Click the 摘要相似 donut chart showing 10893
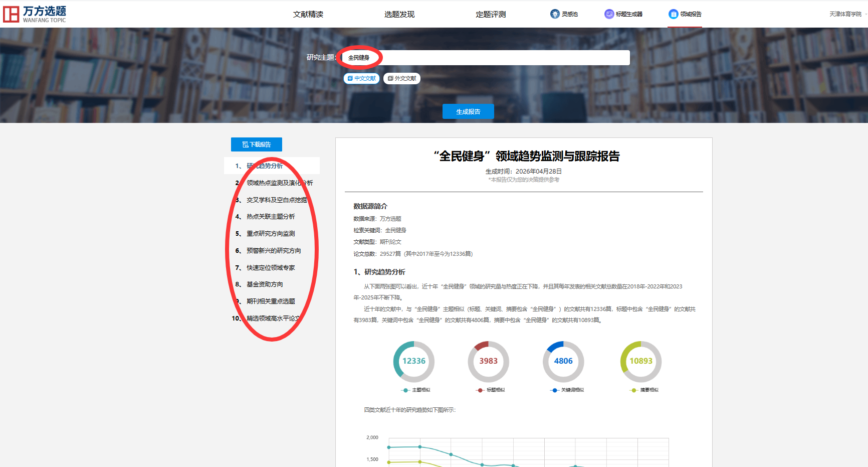868x467 pixels. (640, 361)
